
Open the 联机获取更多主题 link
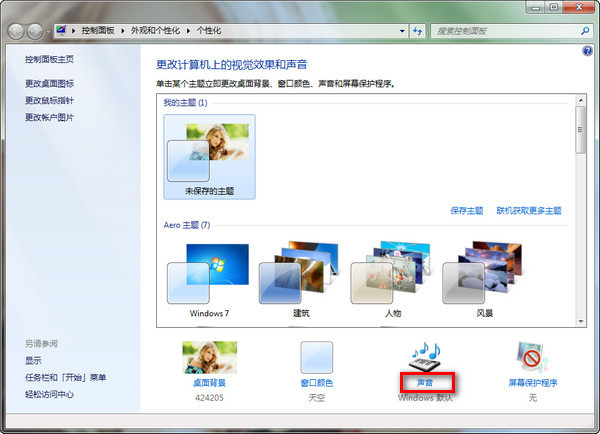(529, 211)
